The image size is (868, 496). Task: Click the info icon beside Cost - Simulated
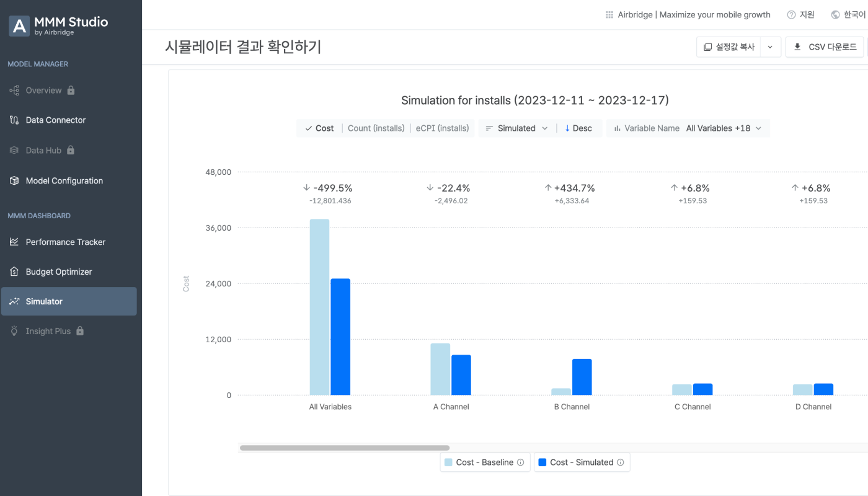click(x=621, y=463)
